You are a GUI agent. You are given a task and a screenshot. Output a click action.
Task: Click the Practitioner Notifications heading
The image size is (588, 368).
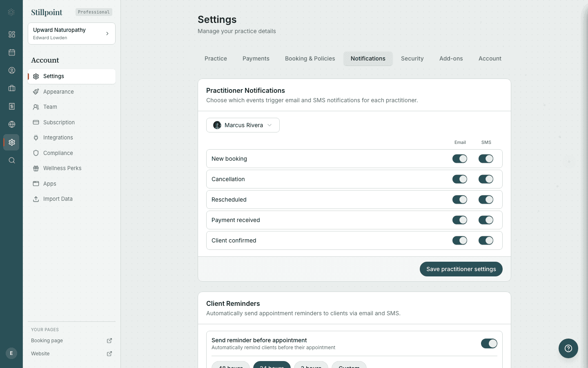pyautogui.click(x=245, y=90)
